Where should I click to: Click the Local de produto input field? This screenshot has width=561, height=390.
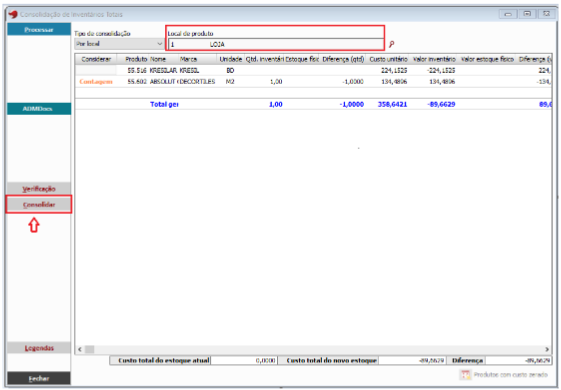[x=275, y=44]
